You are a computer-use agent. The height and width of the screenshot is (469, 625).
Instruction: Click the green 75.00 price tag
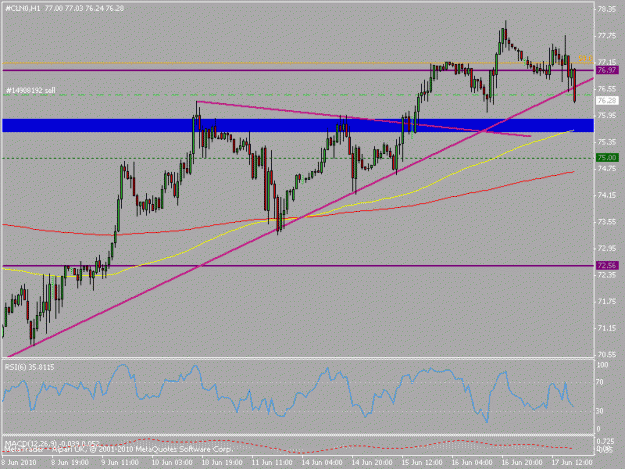tap(607, 157)
